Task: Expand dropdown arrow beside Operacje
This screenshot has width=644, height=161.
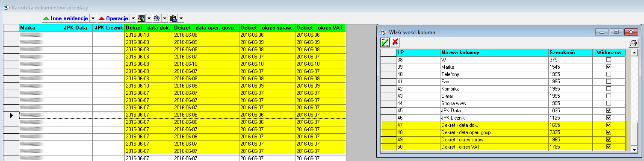Action: [133, 18]
